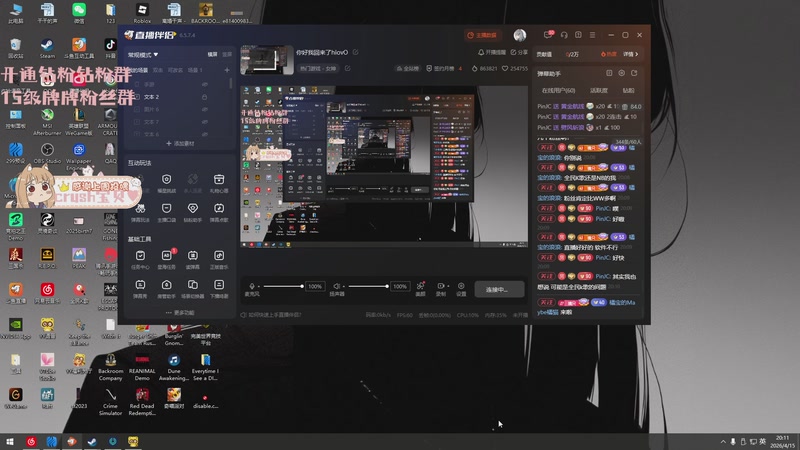
Task: Click first square icon in 弹幕助手 header
Action: (609, 73)
